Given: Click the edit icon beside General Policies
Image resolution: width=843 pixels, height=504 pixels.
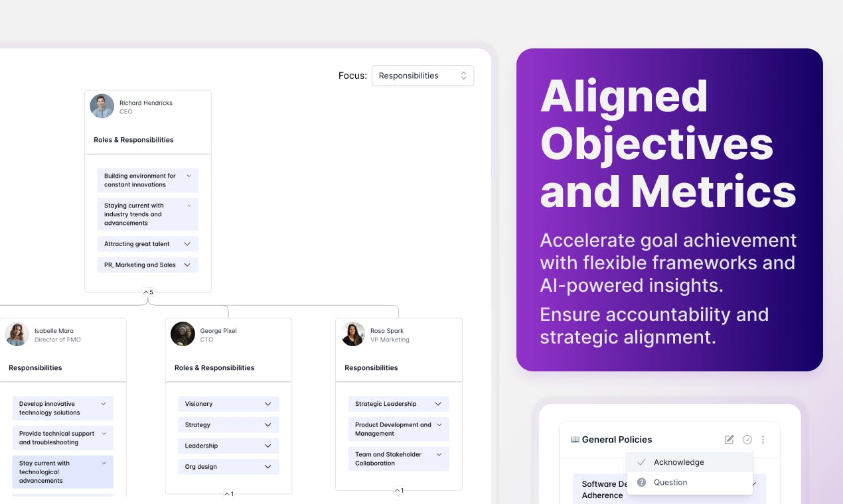Looking at the screenshot, I should [729, 440].
